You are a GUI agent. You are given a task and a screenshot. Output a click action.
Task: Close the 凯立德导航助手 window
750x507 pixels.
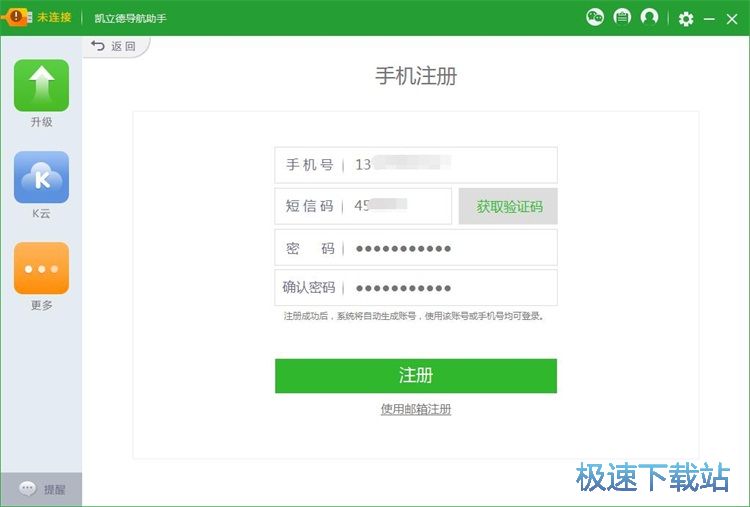[732, 19]
